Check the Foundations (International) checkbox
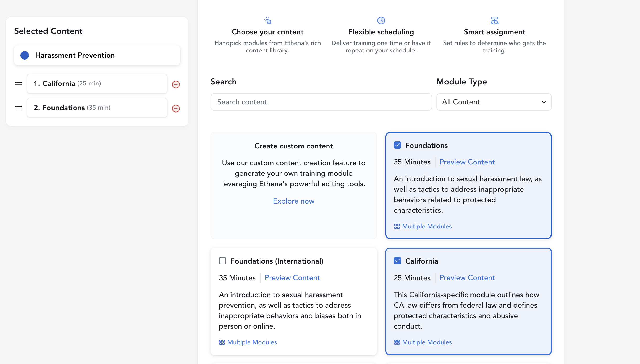This screenshot has width=640, height=364. coord(223,261)
